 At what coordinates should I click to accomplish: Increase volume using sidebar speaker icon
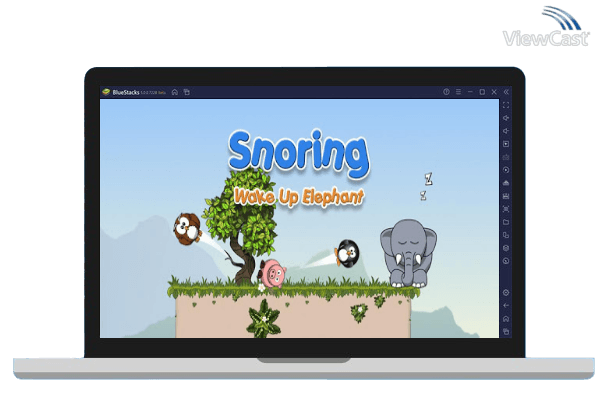[506, 118]
